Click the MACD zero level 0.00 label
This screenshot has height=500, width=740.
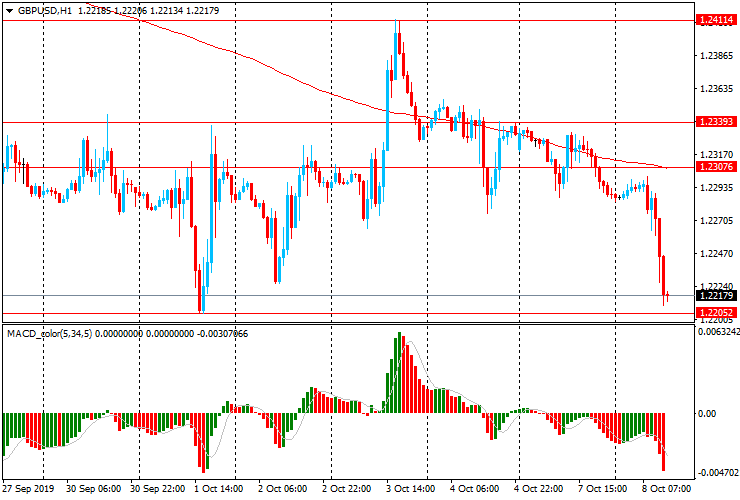pyautogui.click(x=706, y=413)
